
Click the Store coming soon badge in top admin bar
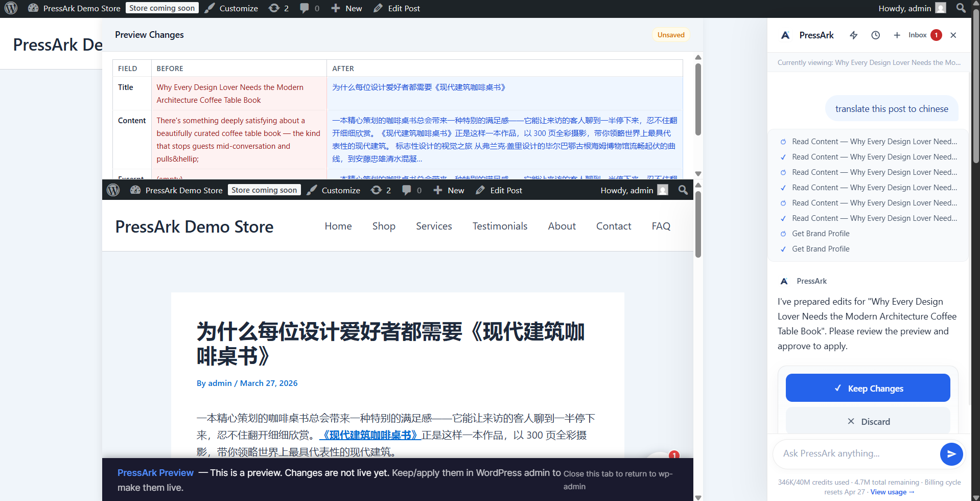click(162, 8)
